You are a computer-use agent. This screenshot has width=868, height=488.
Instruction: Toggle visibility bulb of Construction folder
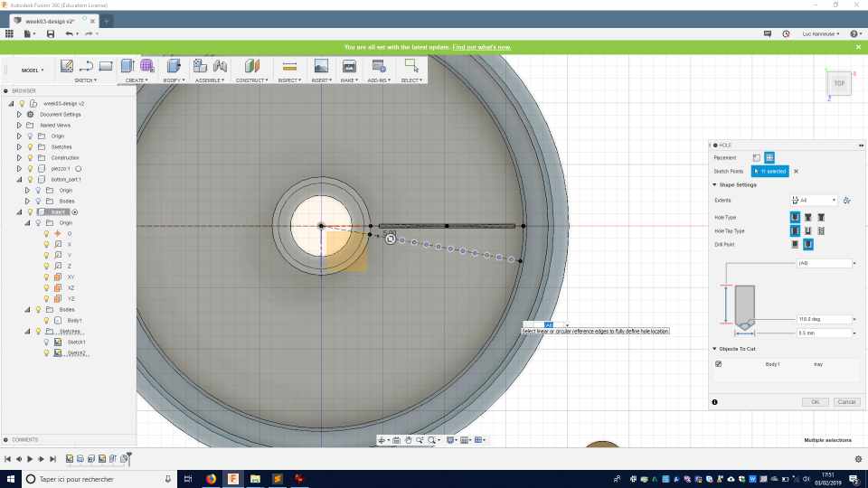tap(31, 157)
